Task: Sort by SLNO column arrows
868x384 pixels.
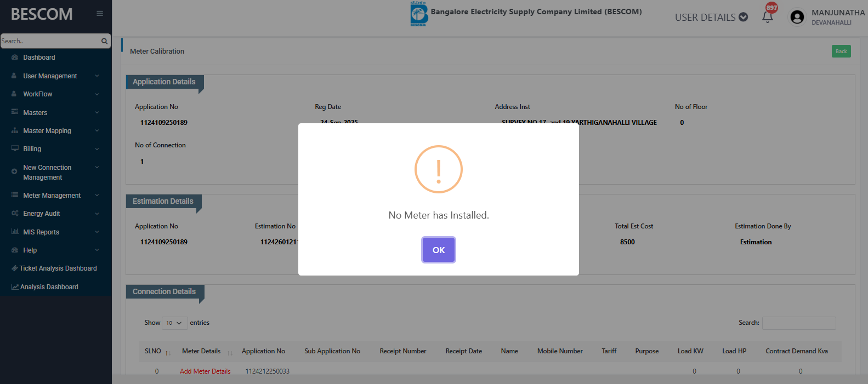Action: [167, 353]
